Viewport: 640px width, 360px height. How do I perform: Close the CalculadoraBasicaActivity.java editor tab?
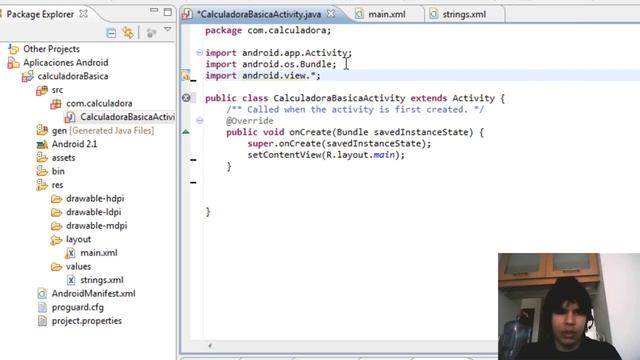pos(331,13)
